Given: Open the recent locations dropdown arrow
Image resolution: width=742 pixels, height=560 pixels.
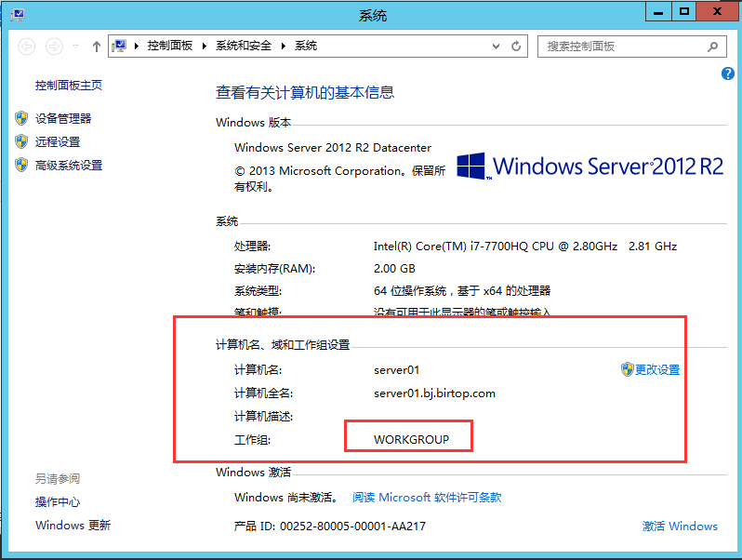Looking at the screenshot, I should 75,47.
